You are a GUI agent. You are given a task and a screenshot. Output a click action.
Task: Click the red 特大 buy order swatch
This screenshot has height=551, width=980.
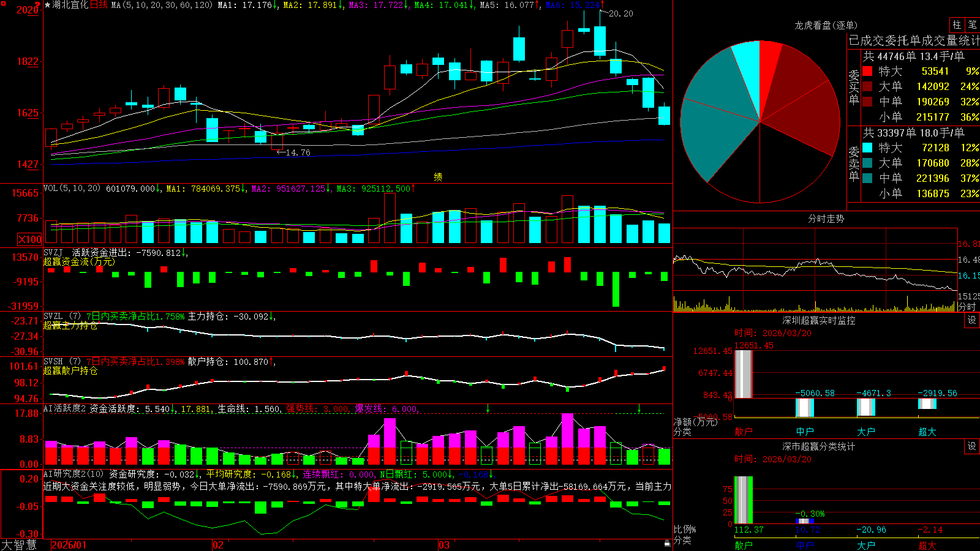867,71
